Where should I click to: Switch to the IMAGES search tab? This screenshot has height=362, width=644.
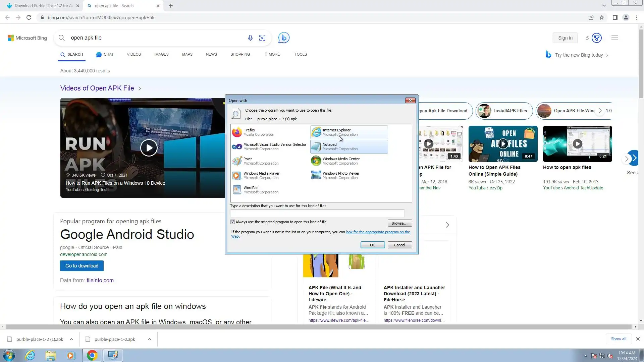point(161,54)
